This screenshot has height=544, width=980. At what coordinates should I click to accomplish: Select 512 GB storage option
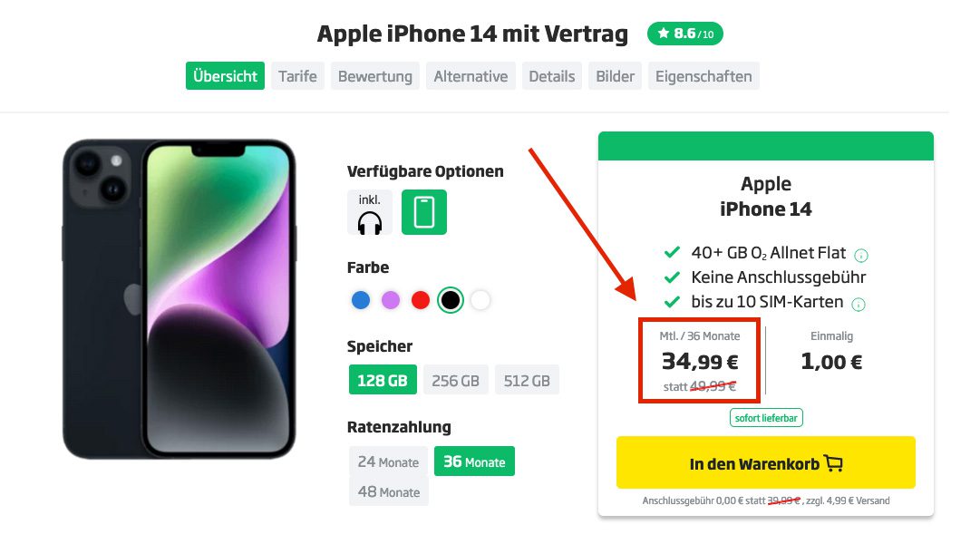tap(527, 380)
